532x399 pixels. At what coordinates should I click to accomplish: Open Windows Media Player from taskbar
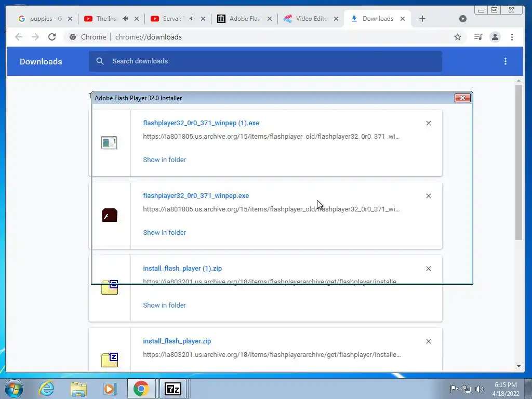point(110,389)
